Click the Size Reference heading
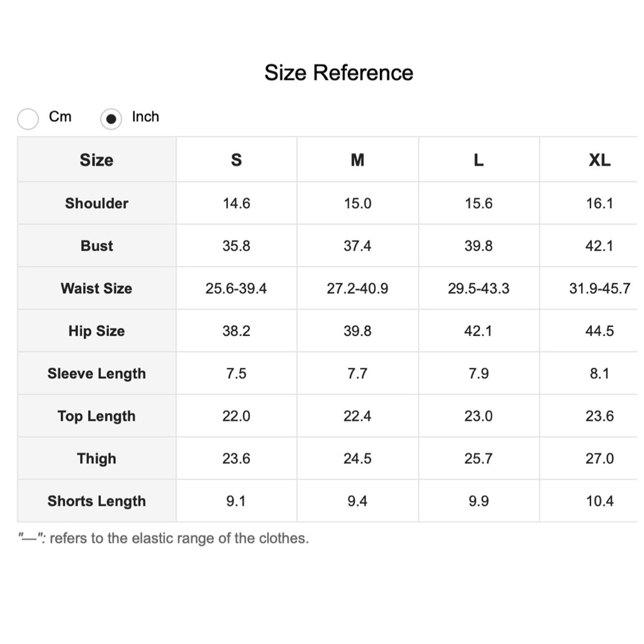 tap(338, 72)
